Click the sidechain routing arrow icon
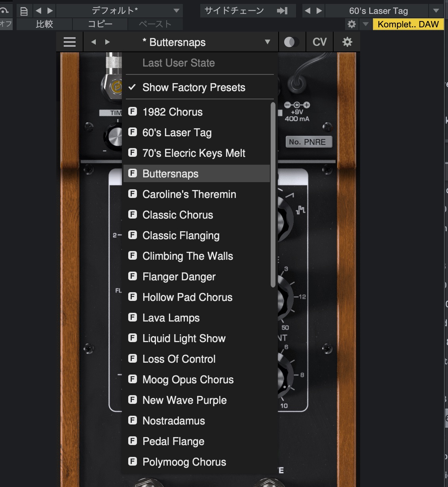The width and height of the screenshot is (448, 487). pos(282,11)
